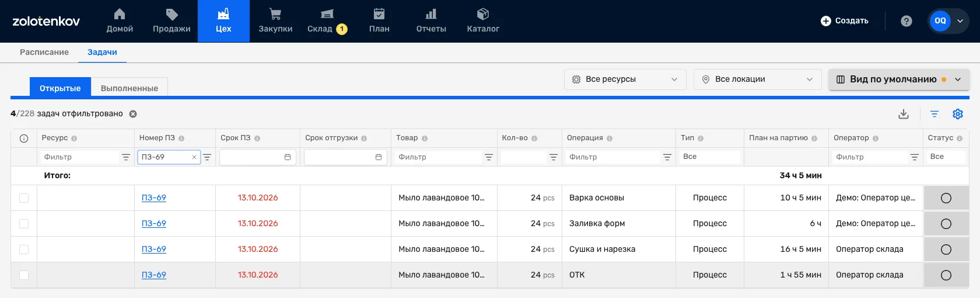
Task: Show the Выполненные tasks tab
Action: [129, 88]
